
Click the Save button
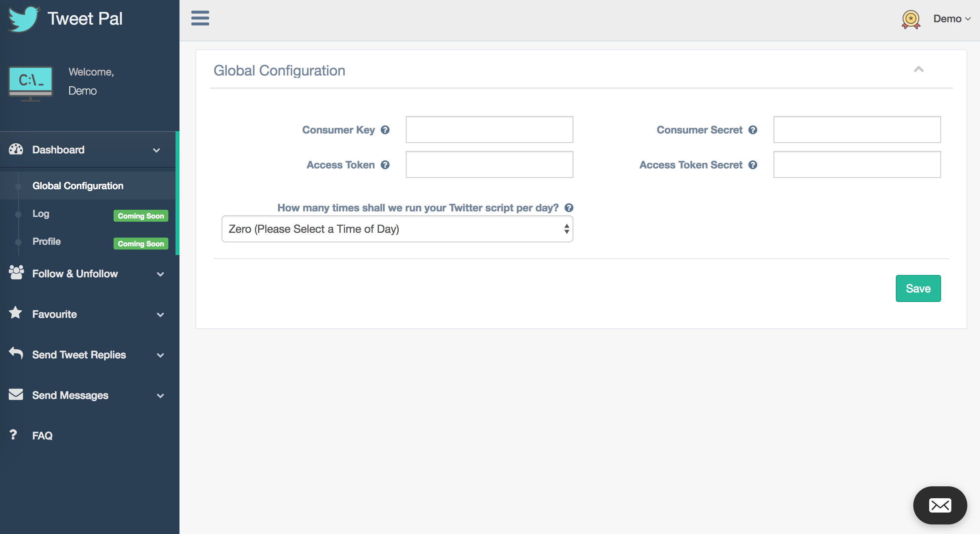tap(918, 288)
